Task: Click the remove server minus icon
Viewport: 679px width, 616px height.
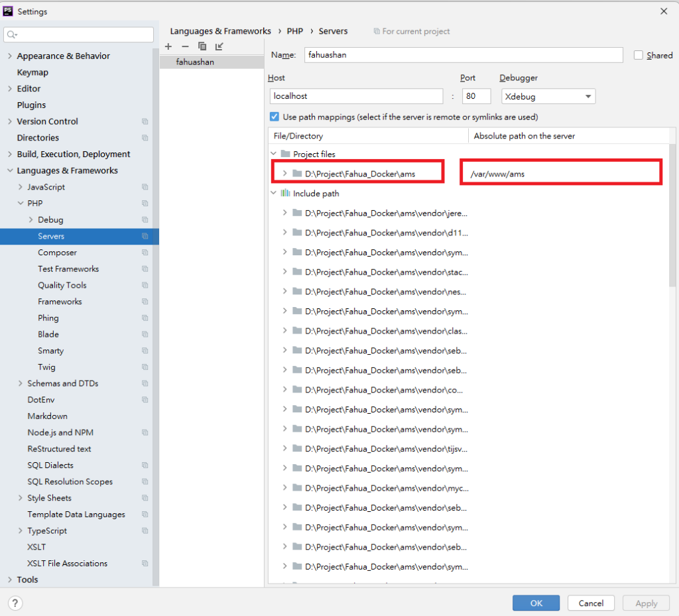Action: click(185, 46)
